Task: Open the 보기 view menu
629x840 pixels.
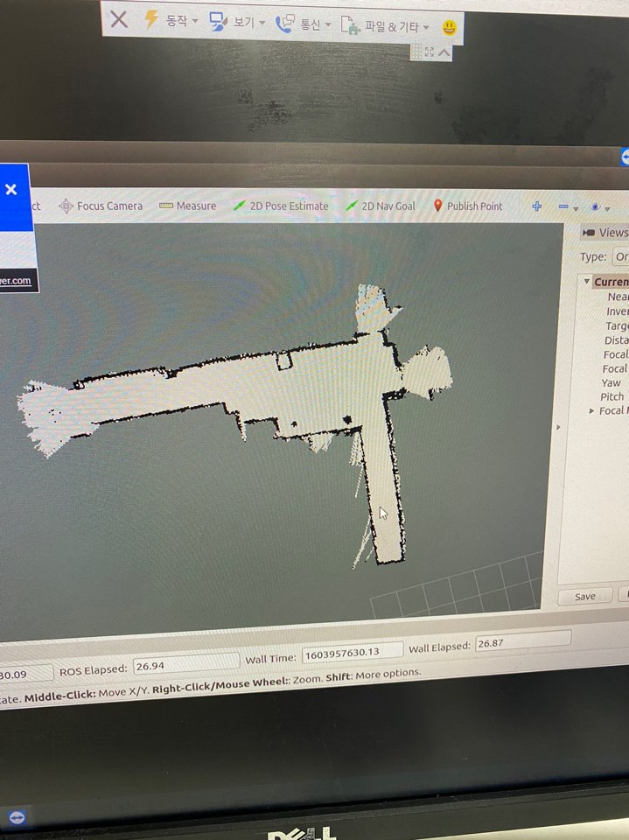Action: (x=249, y=23)
